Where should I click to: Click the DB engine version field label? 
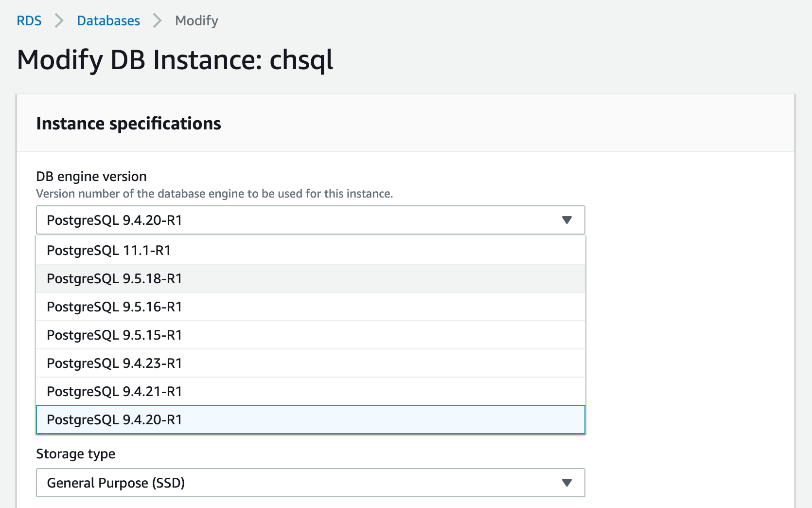91,177
